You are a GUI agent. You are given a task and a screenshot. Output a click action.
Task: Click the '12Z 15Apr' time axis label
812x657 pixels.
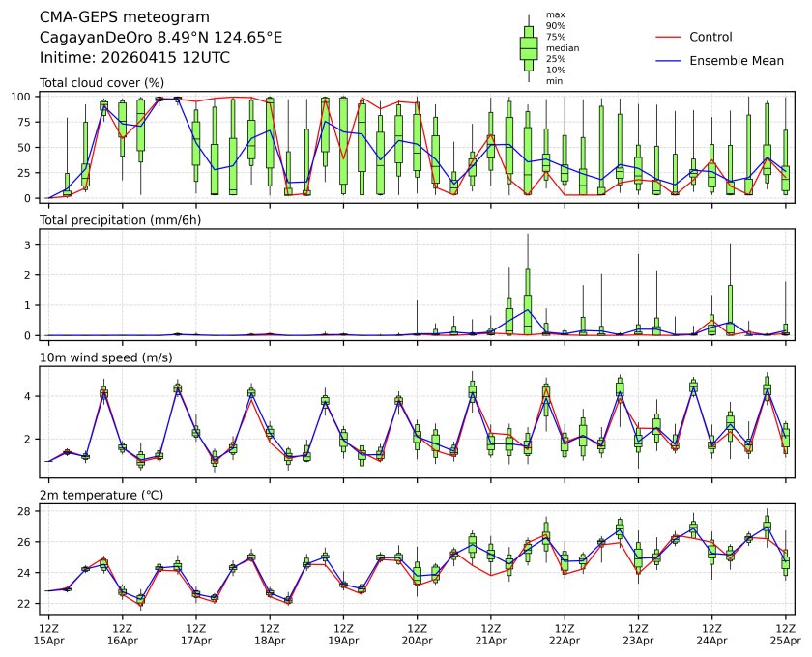coord(48,634)
